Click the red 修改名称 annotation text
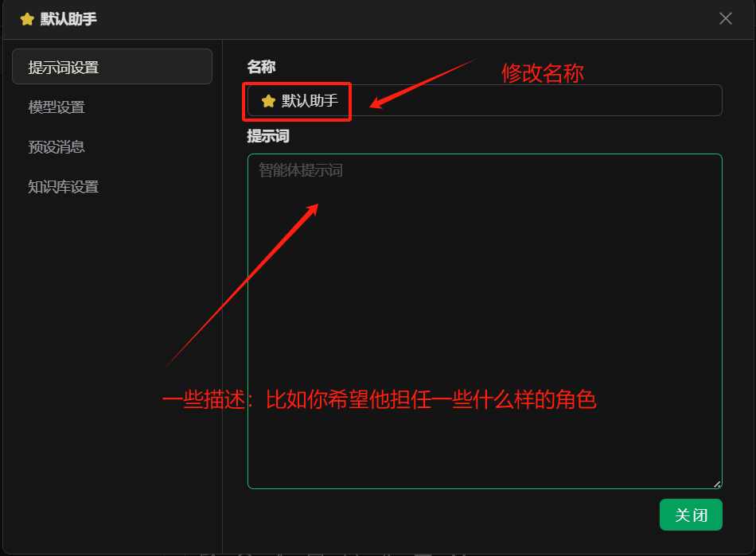Screen dimensions: 756x556 pyautogui.click(x=542, y=73)
